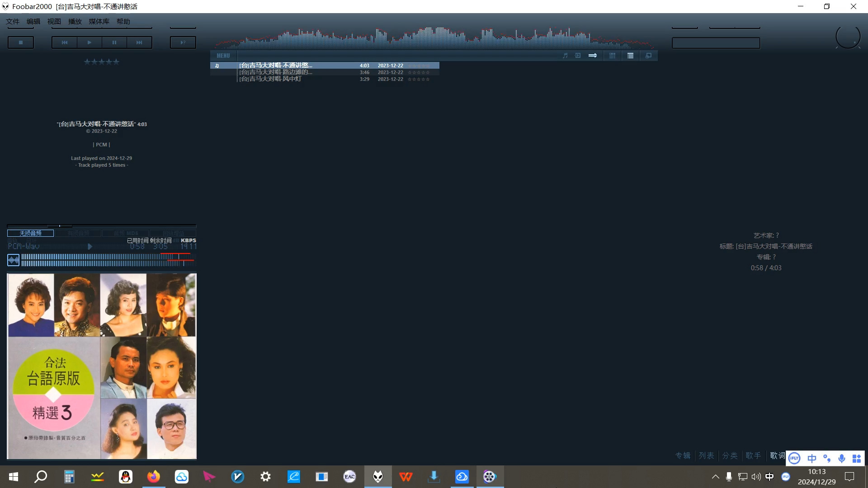Open Windows search from the taskbar
868x488 pixels.
[41, 477]
